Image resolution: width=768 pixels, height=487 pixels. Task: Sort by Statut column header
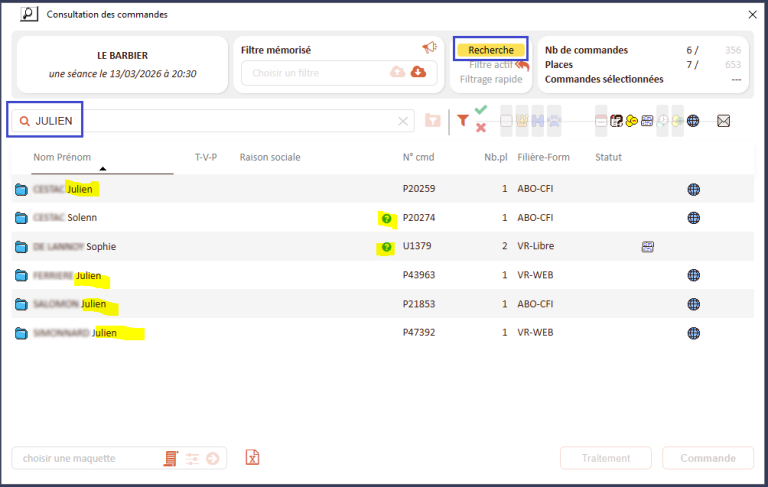coord(608,157)
